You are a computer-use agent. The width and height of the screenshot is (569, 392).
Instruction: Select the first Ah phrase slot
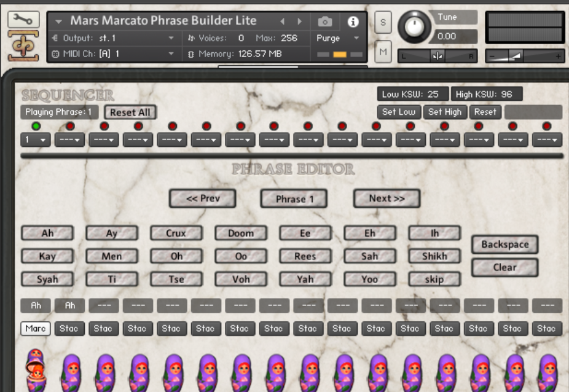tap(36, 305)
